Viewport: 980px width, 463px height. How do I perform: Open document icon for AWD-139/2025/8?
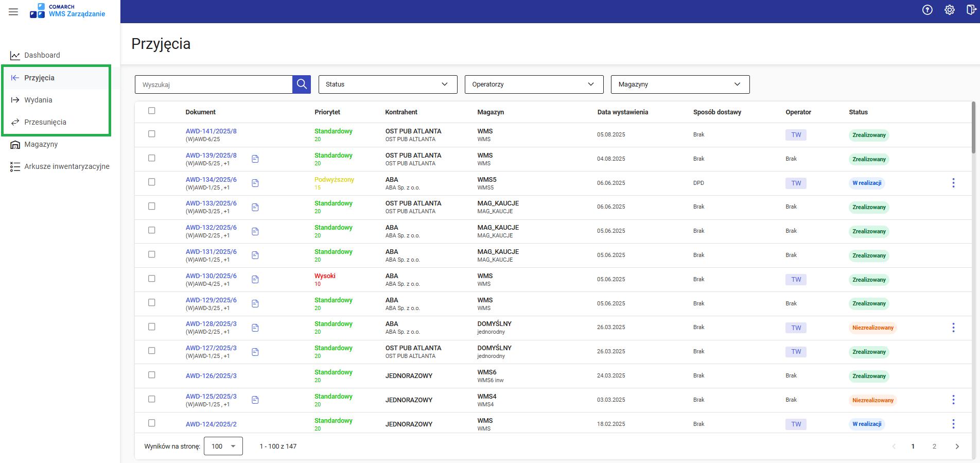255,159
